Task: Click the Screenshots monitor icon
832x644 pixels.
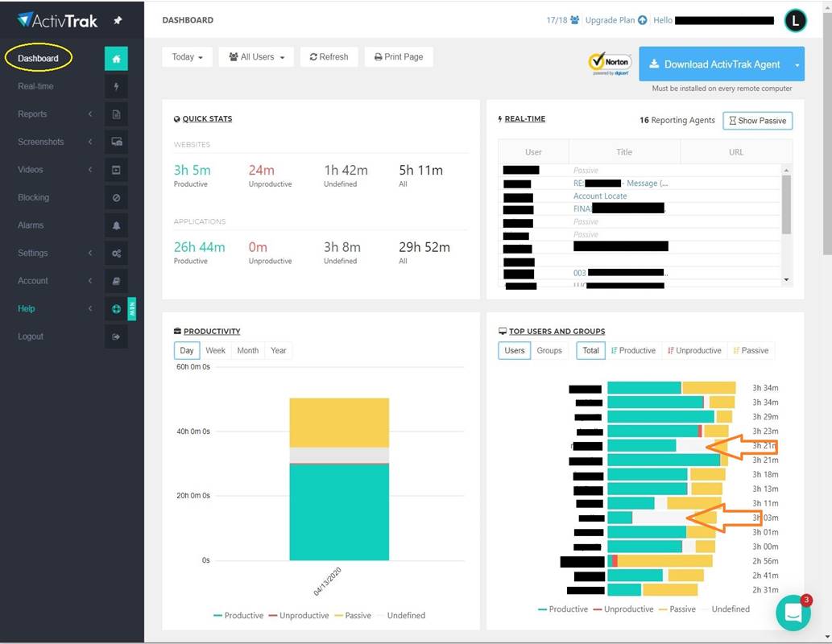Action: pos(116,142)
